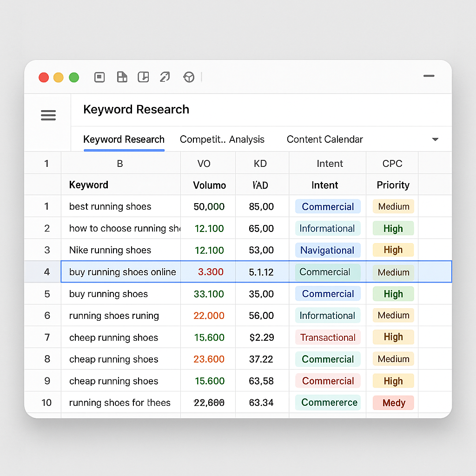Select the 'running shoes runing' cell

click(120, 316)
